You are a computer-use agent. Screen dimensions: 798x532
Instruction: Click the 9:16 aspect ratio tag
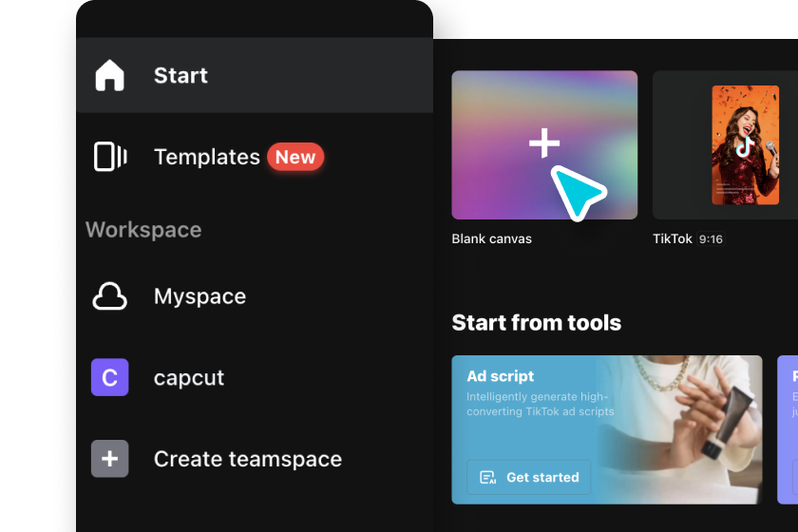point(711,238)
